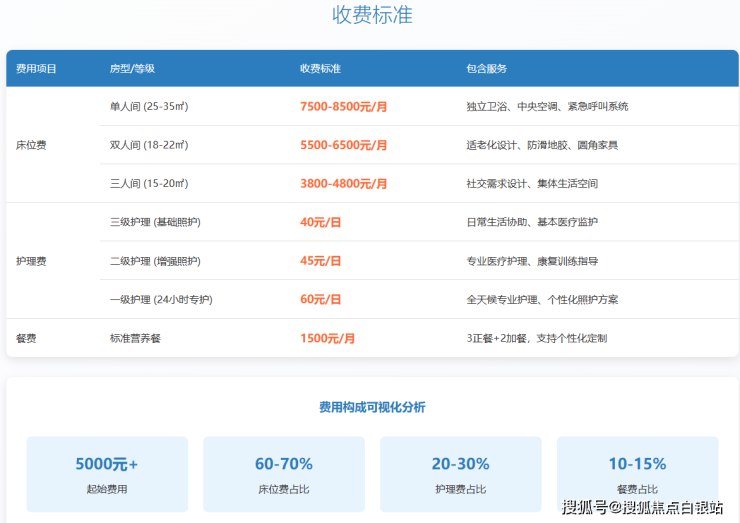Click the 收费标准 page heading
This screenshot has width=740, height=523.
click(371, 16)
